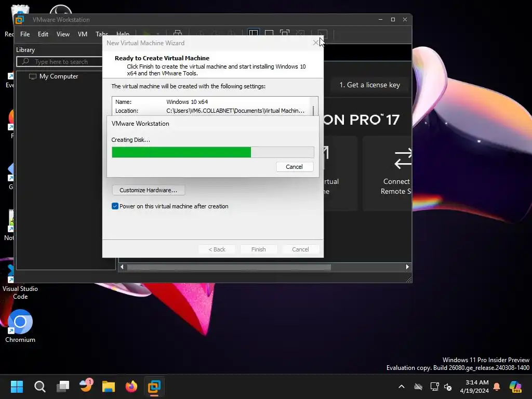Click the Library search input field
Viewport: 532px width, 399px height.
tap(60, 62)
